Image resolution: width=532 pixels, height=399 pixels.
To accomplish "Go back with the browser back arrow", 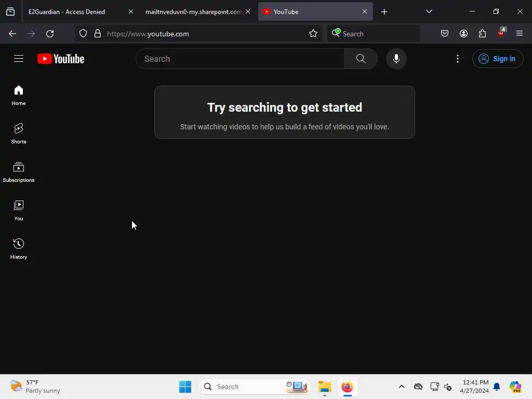I will (x=12, y=34).
